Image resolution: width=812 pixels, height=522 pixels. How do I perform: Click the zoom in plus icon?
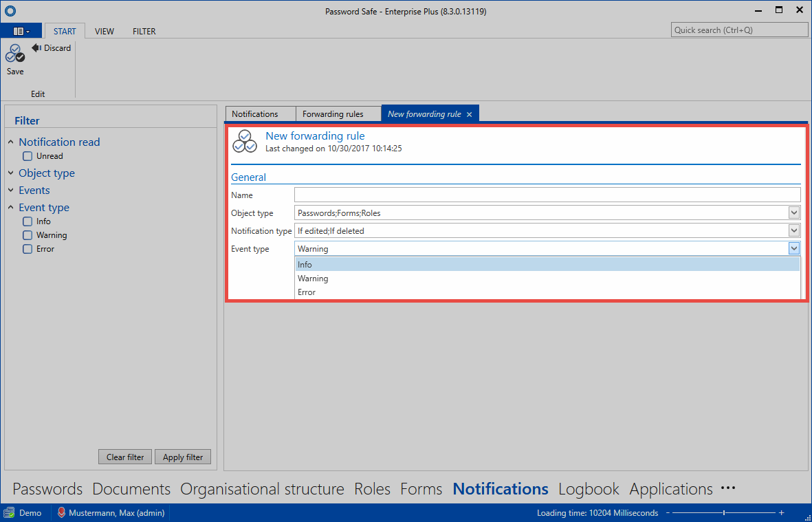tap(782, 512)
